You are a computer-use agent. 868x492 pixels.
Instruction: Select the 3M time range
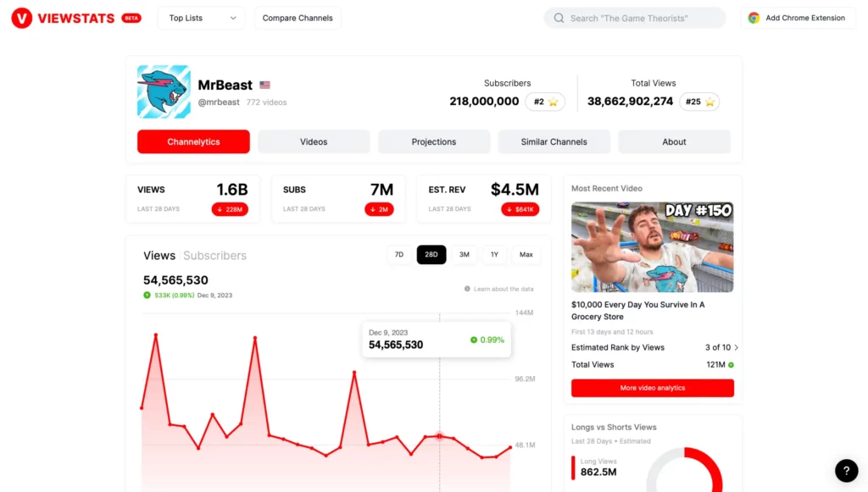click(464, 255)
